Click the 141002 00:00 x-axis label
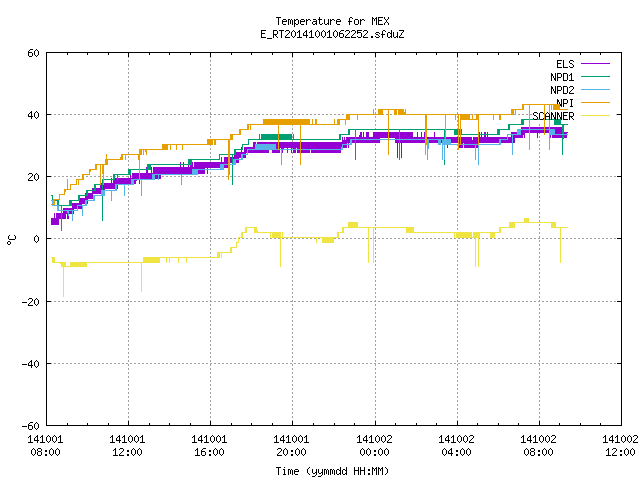 point(374,446)
